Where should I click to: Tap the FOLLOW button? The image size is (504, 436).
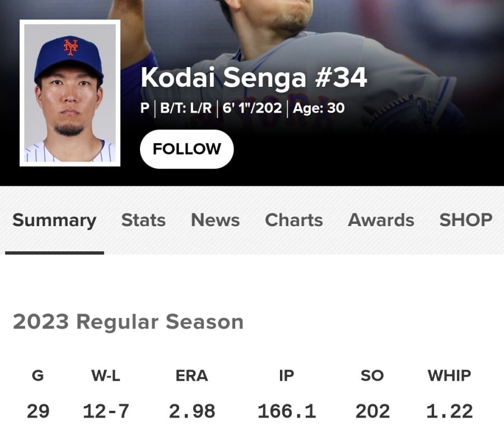[186, 149]
